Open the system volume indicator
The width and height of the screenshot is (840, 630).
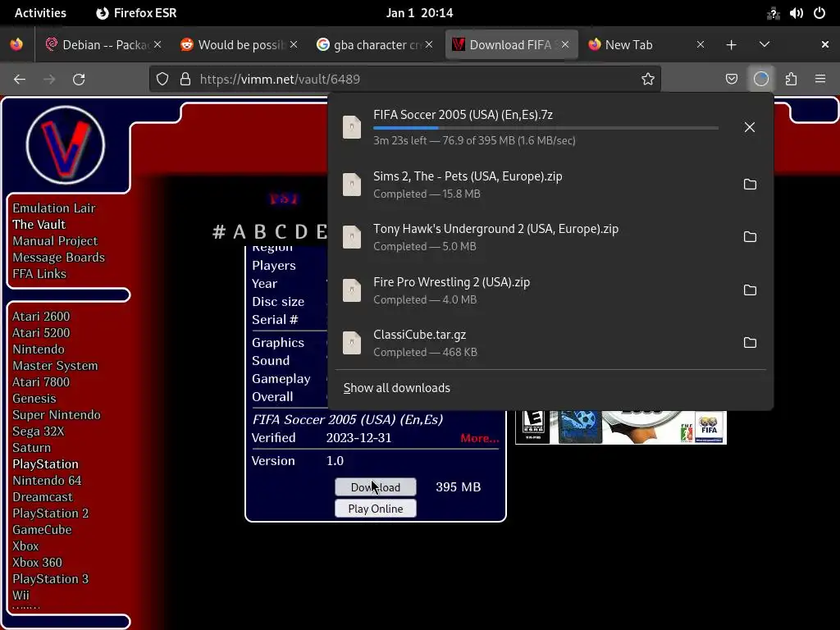click(x=796, y=13)
